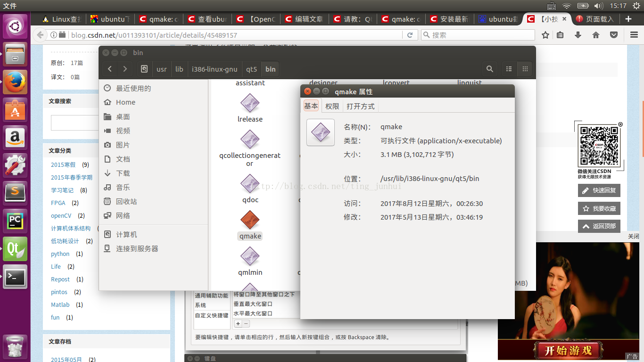This screenshot has width=644, height=362.
Task: Open 下载 folder in sidebar
Action: tap(123, 173)
